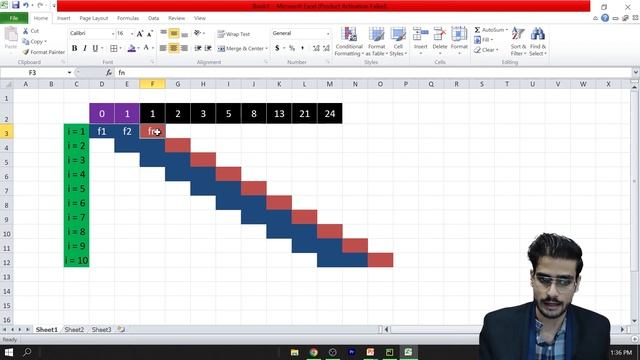Screen dimensions: 640x360
Task: Click the Save icon in quick access toolbar
Action: click(x=16, y=5)
